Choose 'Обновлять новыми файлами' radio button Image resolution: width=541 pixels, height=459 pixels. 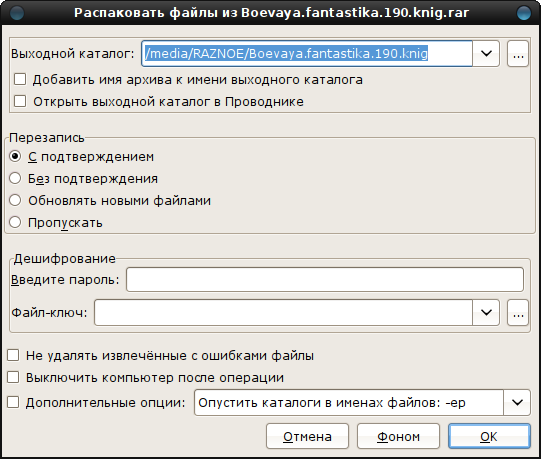click(15, 201)
